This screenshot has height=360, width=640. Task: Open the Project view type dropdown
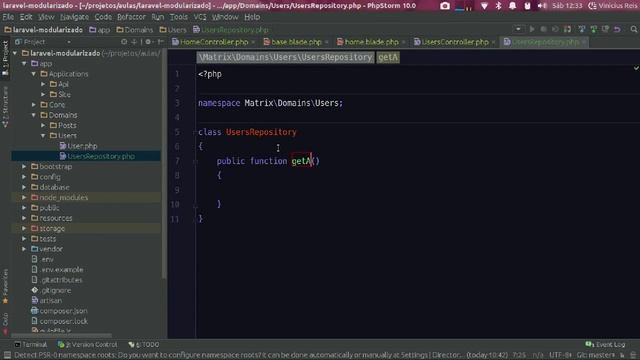coord(69,42)
